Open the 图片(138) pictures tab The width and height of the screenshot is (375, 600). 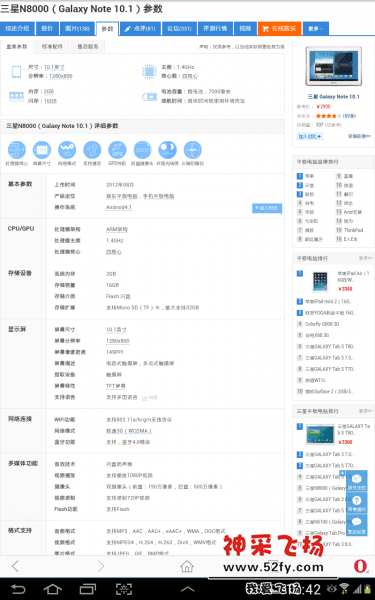[x=77, y=29]
